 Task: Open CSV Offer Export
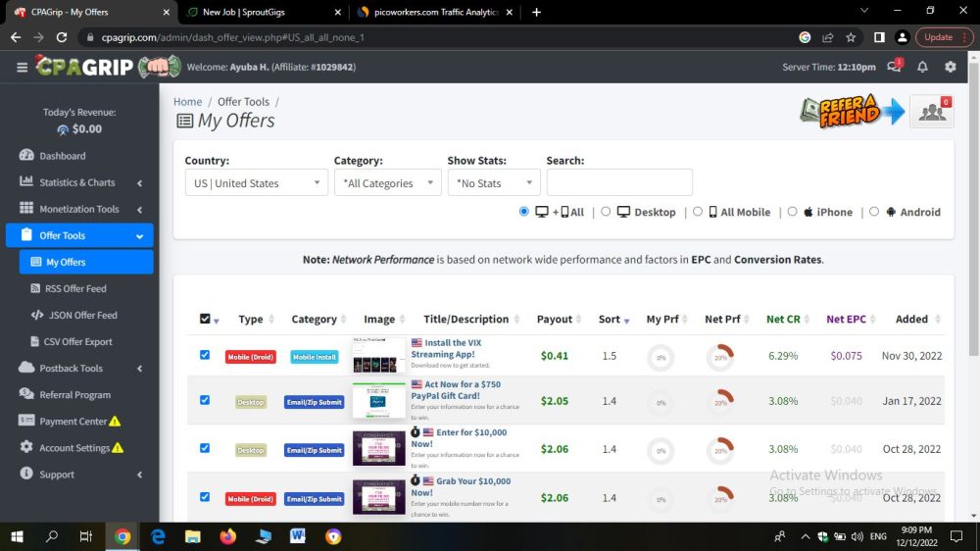(77, 341)
